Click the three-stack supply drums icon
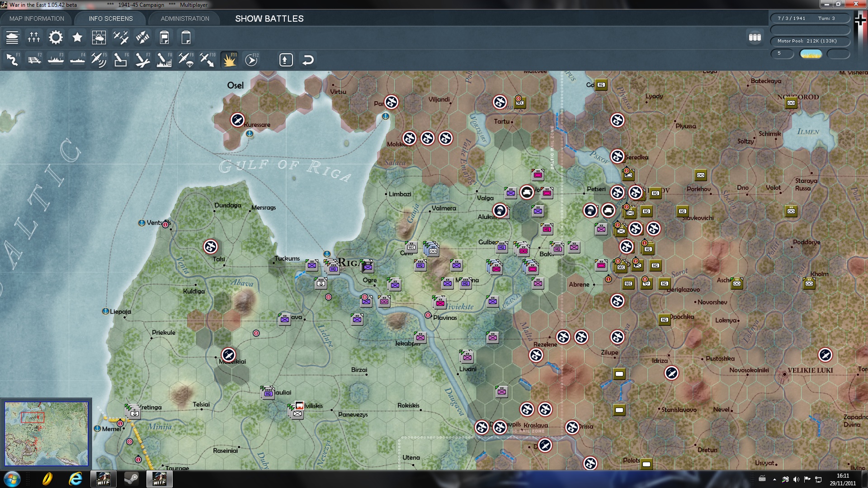The height and width of the screenshot is (488, 868). coord(755,38)
